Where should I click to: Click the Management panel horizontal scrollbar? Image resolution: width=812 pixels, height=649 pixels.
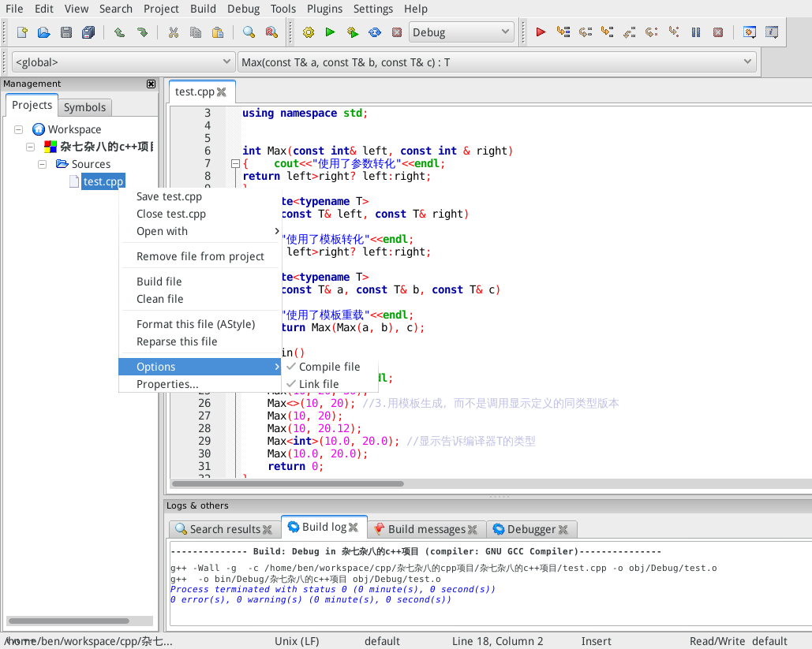tap(69, 621)
